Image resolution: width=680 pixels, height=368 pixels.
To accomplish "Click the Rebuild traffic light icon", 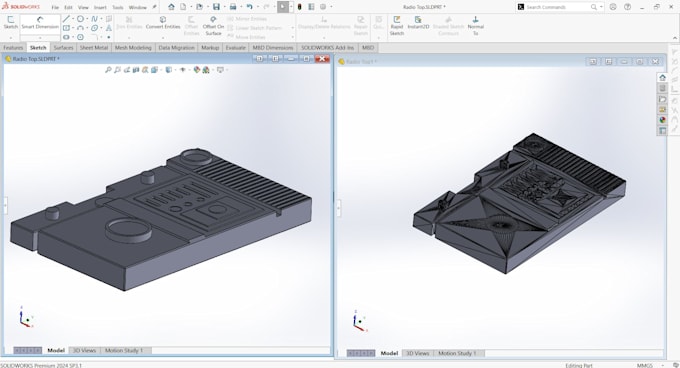I will click(299, 7).
